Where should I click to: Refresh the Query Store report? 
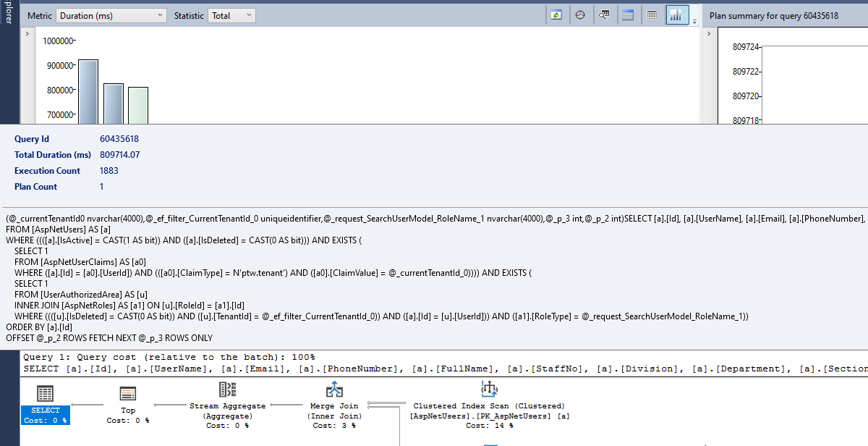(x=556, y=15)
